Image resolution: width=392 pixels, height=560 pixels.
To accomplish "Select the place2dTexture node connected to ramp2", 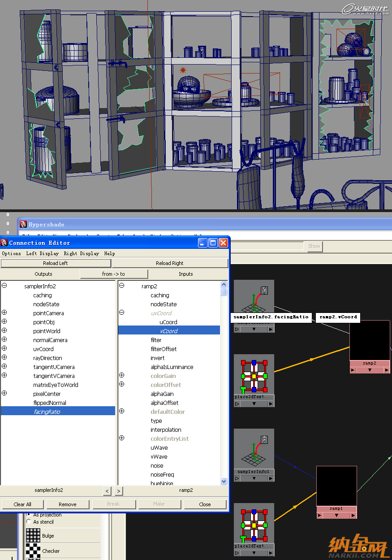I will 254,374.
